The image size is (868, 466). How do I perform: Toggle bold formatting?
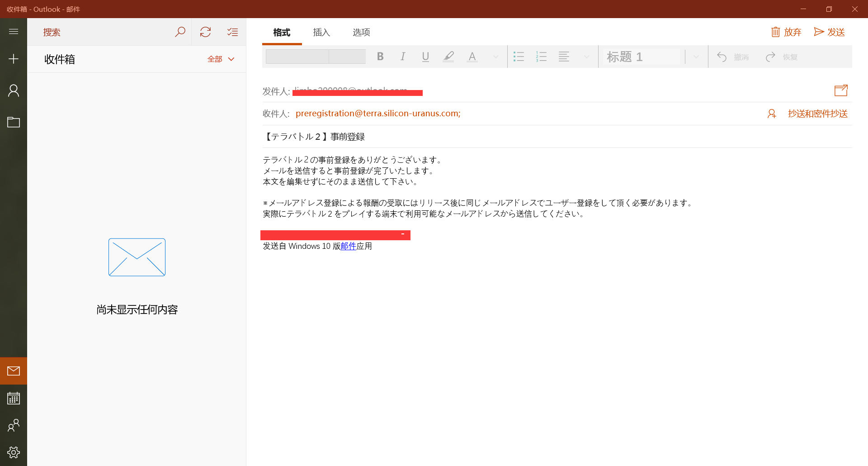pyautogui.click(x=380, y=57)
